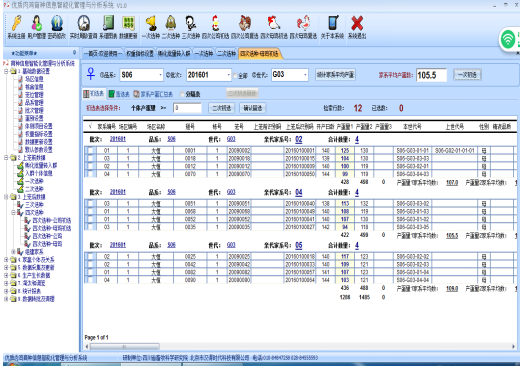
Task: Switch to the 首页-欢迎使用 tab
Action: 103,53
